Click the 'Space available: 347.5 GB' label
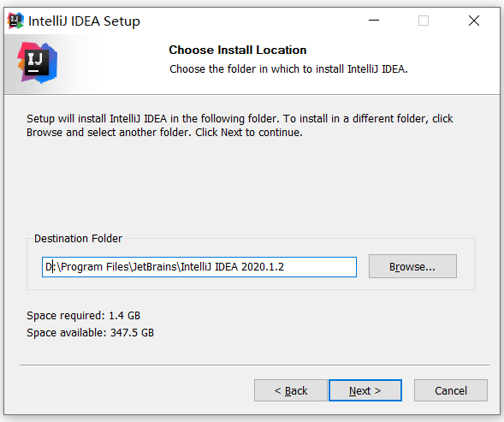This screenshot has height=422, width=504. tap(90, 333)
